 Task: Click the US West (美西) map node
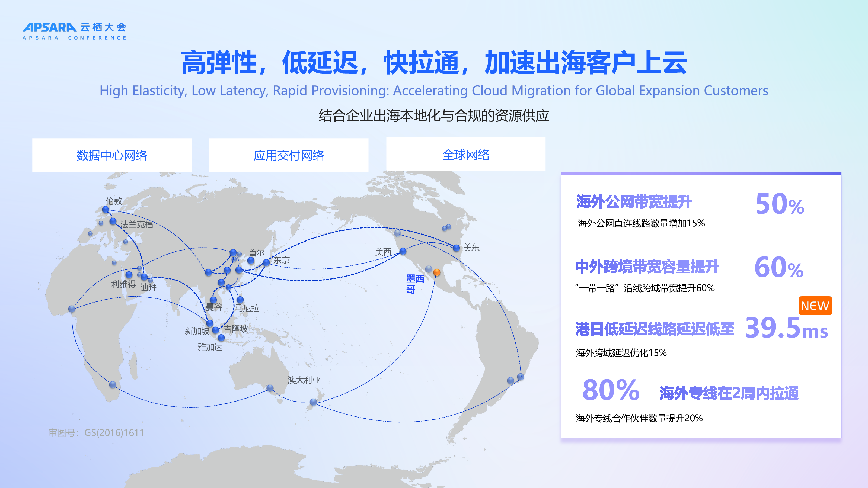point(403,251)
